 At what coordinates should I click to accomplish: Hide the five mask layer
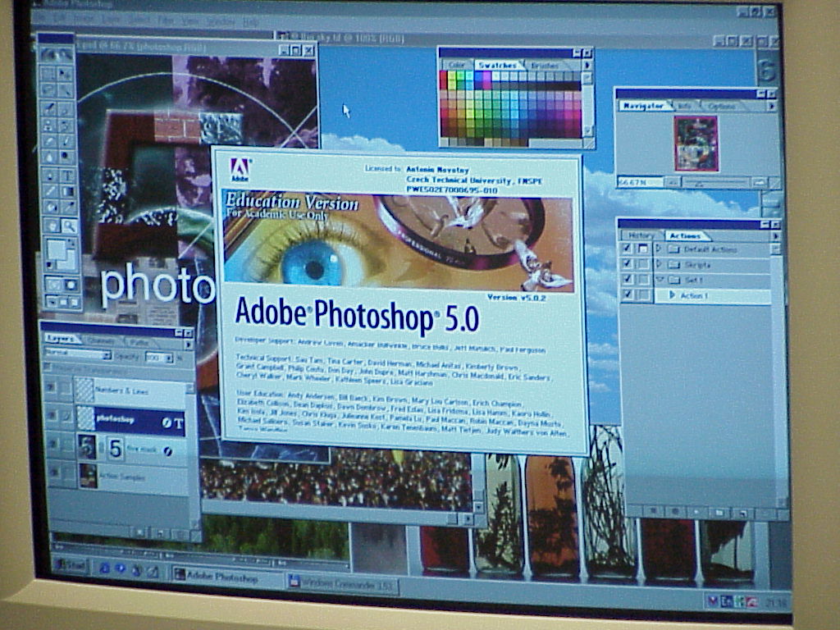coord(52,444)
